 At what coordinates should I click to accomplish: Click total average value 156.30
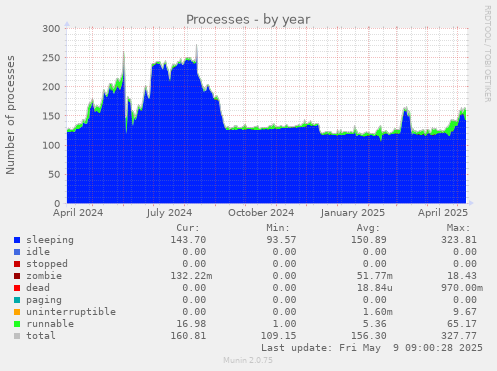[x=369, y=336]
